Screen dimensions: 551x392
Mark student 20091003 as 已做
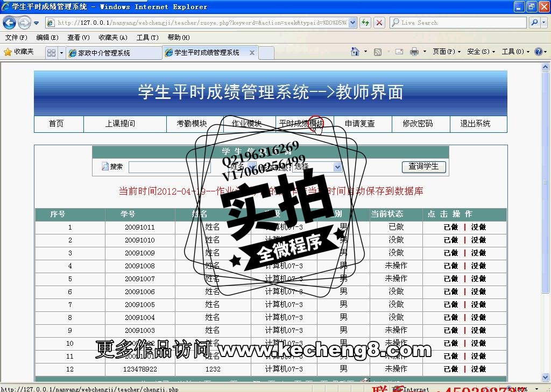[451, 331]
